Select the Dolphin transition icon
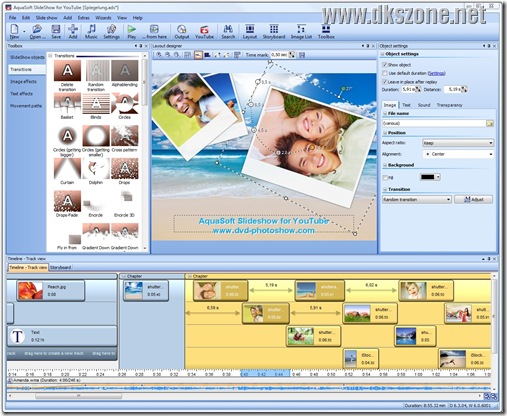The width and height of the screenshot is (507, 416). [96, 169]
